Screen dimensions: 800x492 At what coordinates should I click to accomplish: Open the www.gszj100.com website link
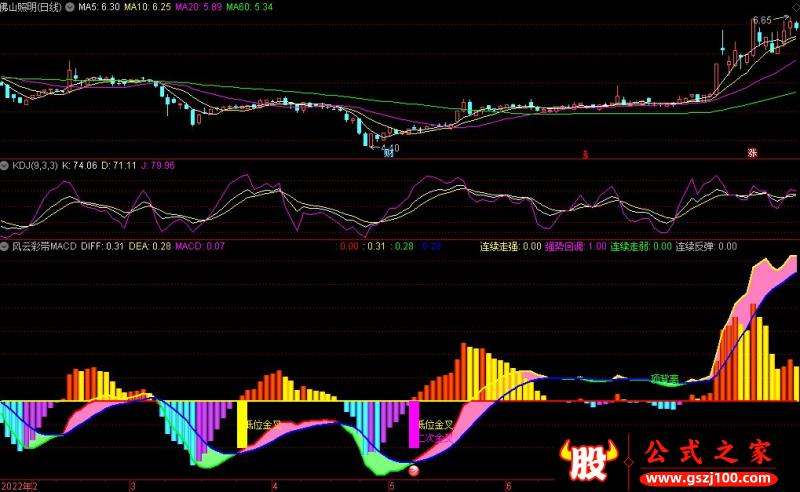click(x=708, y=479)
